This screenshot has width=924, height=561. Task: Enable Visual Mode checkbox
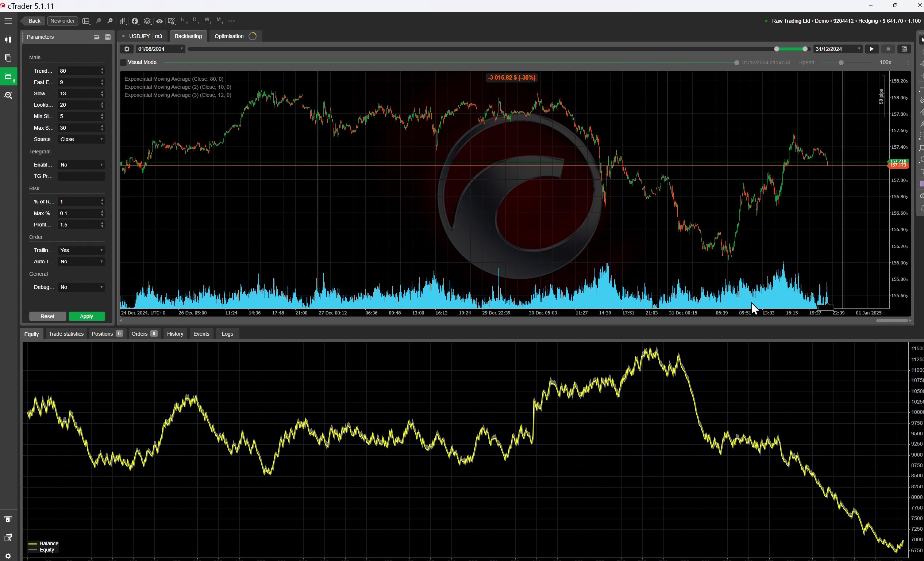[123, 62]
